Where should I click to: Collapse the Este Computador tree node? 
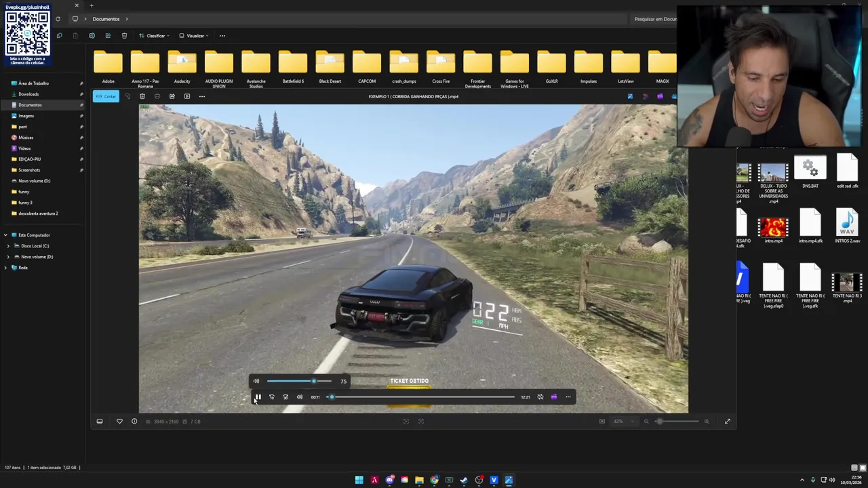tap(6, 235)
